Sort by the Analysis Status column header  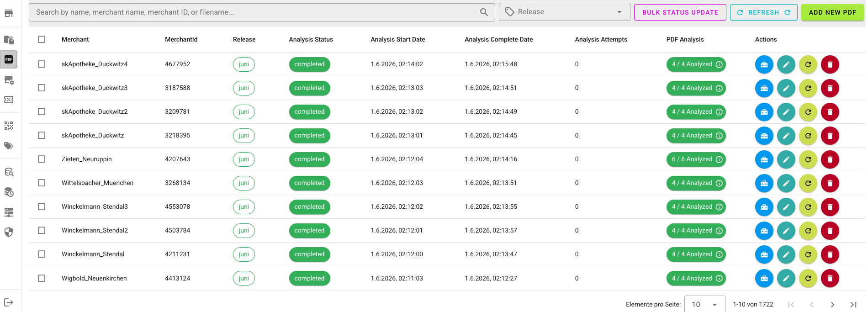(x=311, y=39)
